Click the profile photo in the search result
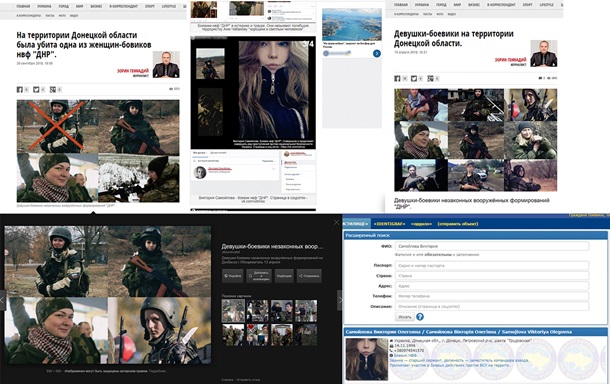Image resolution: width=610 pixels, height=384 pixels. [x=367, y=359]
